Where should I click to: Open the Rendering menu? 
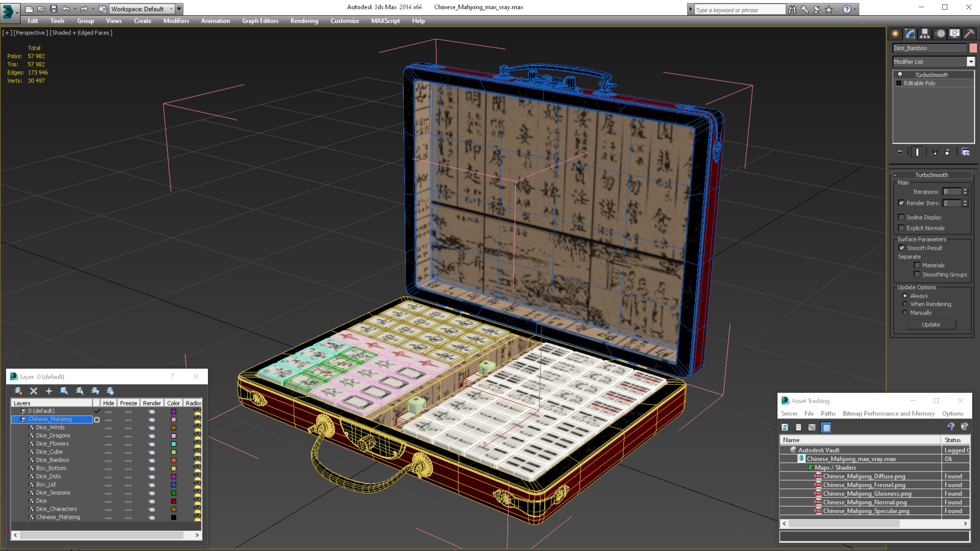pyautogui.click(x=304, y=21)
